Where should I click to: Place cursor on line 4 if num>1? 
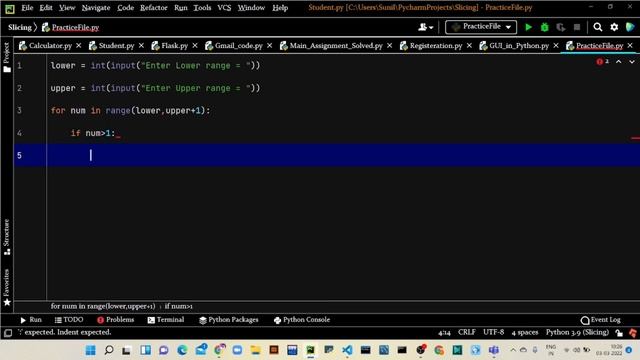coord(93,133)
